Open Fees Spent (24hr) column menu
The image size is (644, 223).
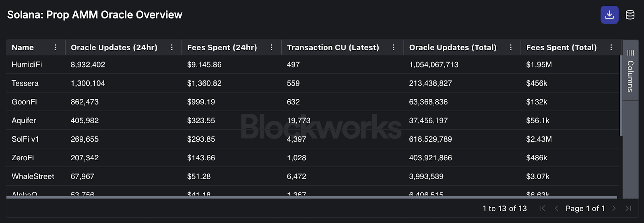(272, 47)
